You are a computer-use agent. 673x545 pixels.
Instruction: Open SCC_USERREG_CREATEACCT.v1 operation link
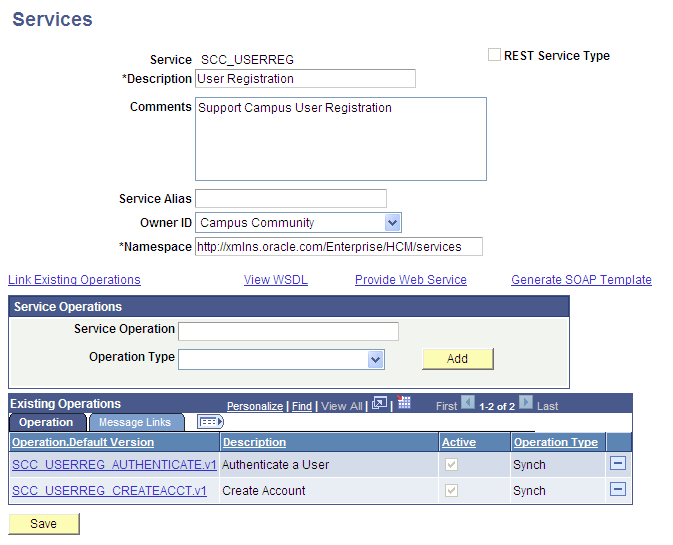109,491
